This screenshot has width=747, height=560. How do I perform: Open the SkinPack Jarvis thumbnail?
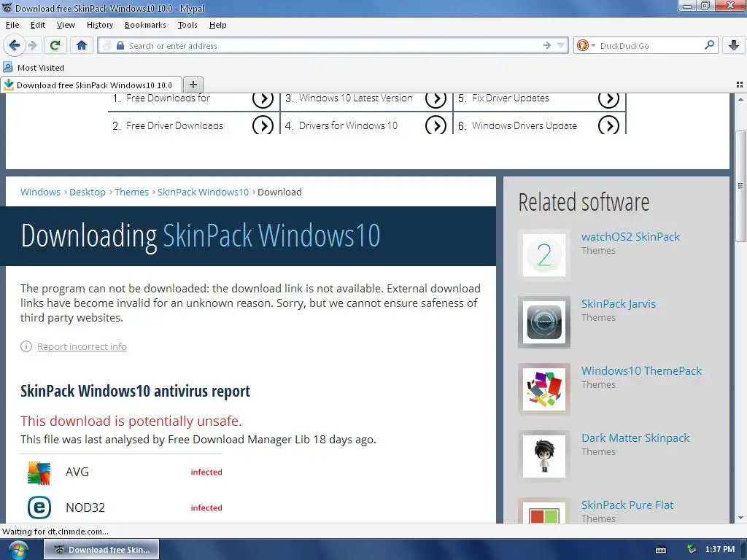pos(544,322)
